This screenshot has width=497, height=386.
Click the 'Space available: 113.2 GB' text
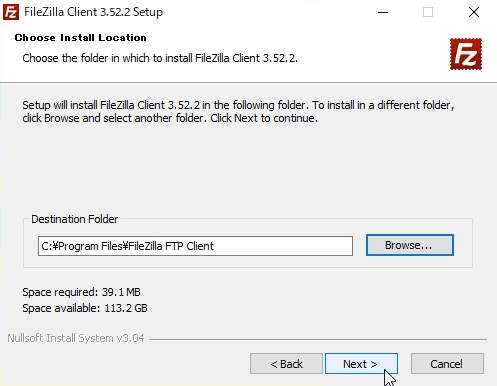[x=85, y=308]
